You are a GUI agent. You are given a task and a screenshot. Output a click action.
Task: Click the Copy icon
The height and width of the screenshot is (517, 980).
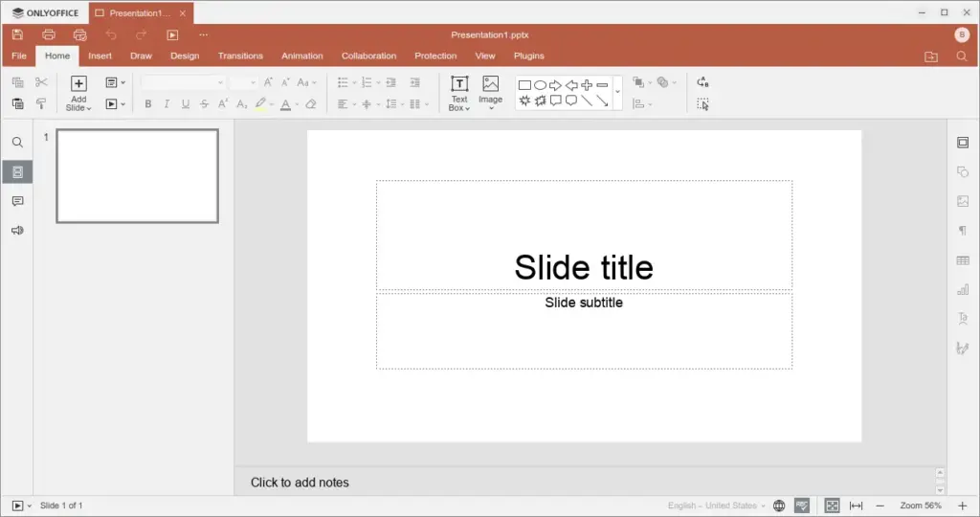pos(17,82)
